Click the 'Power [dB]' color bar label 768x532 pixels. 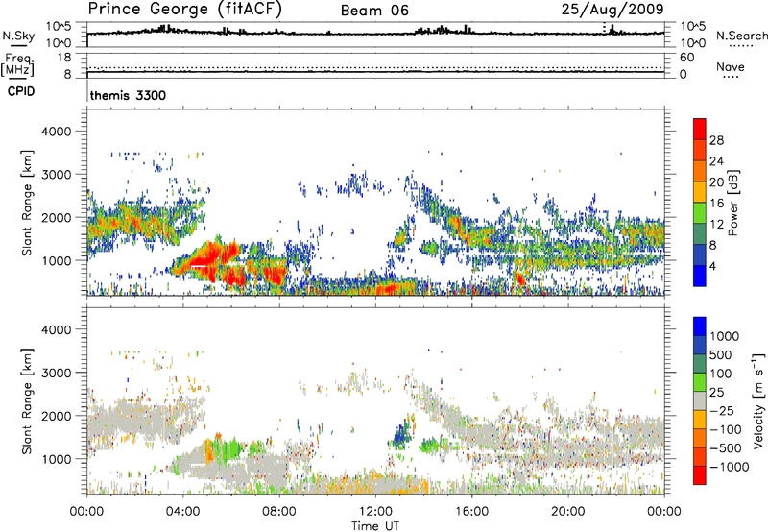(733, 204)
